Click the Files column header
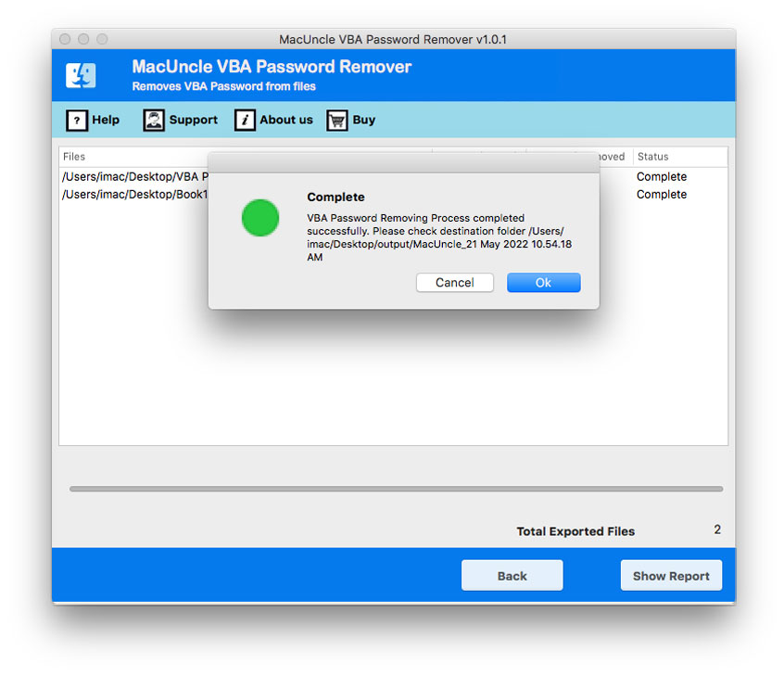The width and height of the screenshot is (784, 676). (x=73, y=156)
